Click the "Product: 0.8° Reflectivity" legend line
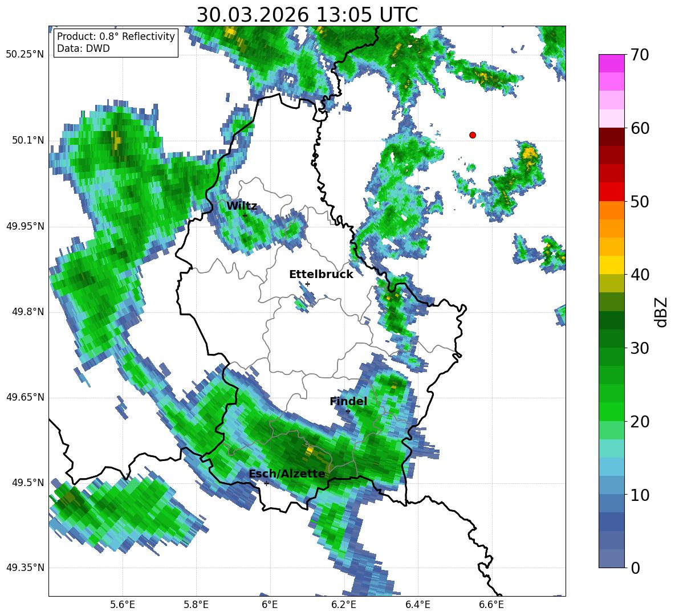Image resolution: width=675 pixels, height=616 pixels. [x=116, y=36]
